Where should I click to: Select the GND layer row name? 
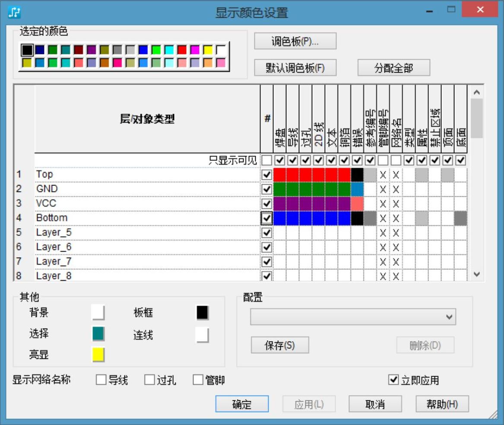click(x=47, y=189)
